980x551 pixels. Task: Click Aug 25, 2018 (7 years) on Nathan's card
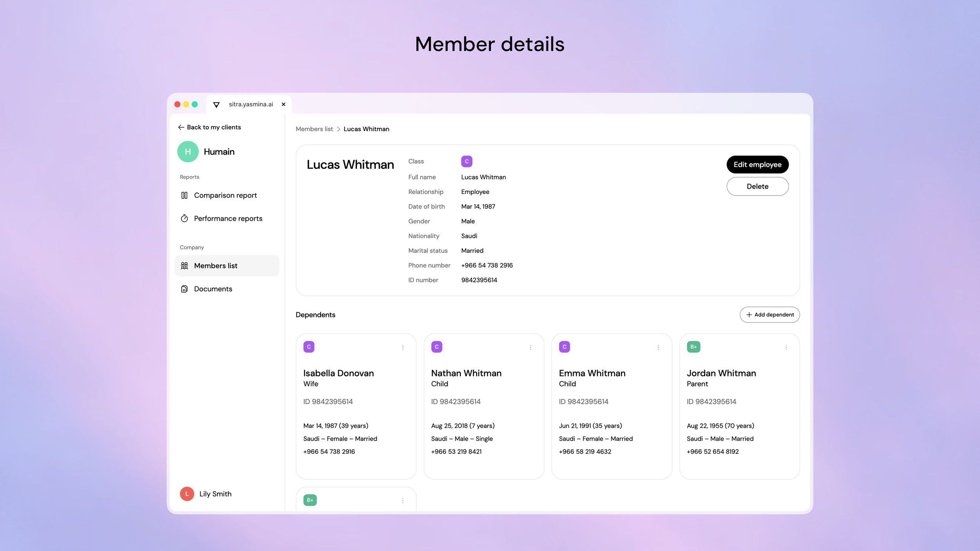[x=463, y=426]
